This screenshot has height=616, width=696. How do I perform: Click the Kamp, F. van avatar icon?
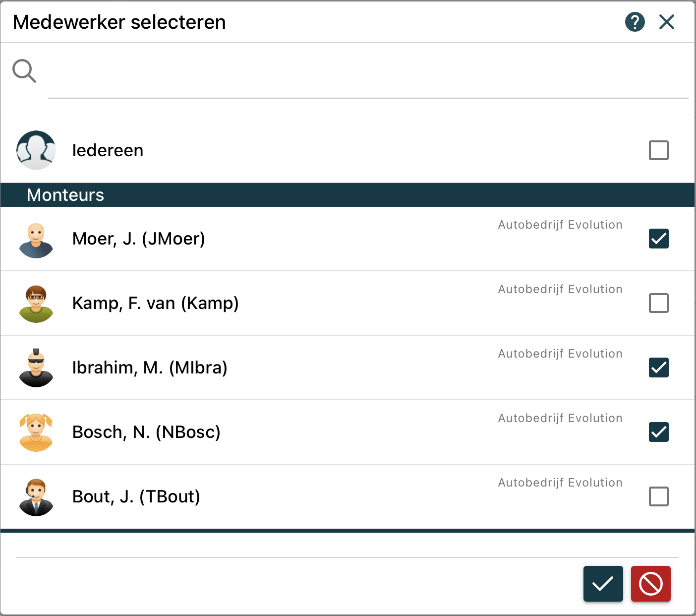(x=36, y=304)
